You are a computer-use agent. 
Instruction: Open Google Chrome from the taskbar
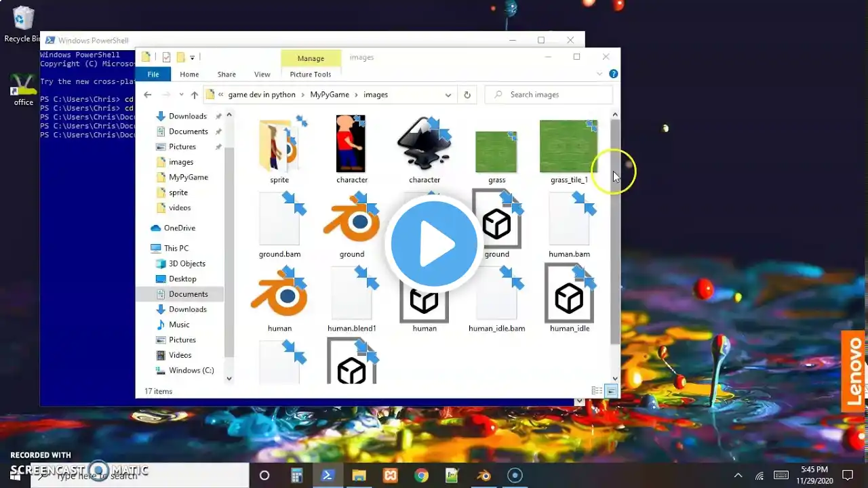[x=421, y=475]
